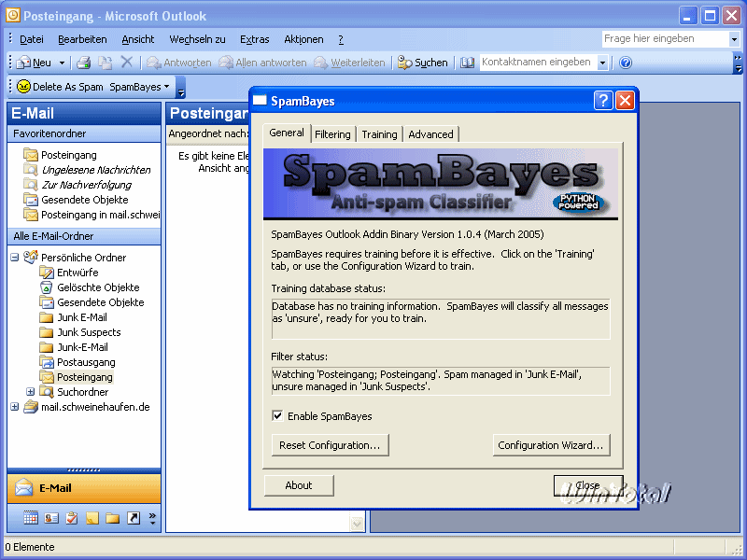Open the Notes navigation icon
The image size is (747, 560).
coord(92,518)
